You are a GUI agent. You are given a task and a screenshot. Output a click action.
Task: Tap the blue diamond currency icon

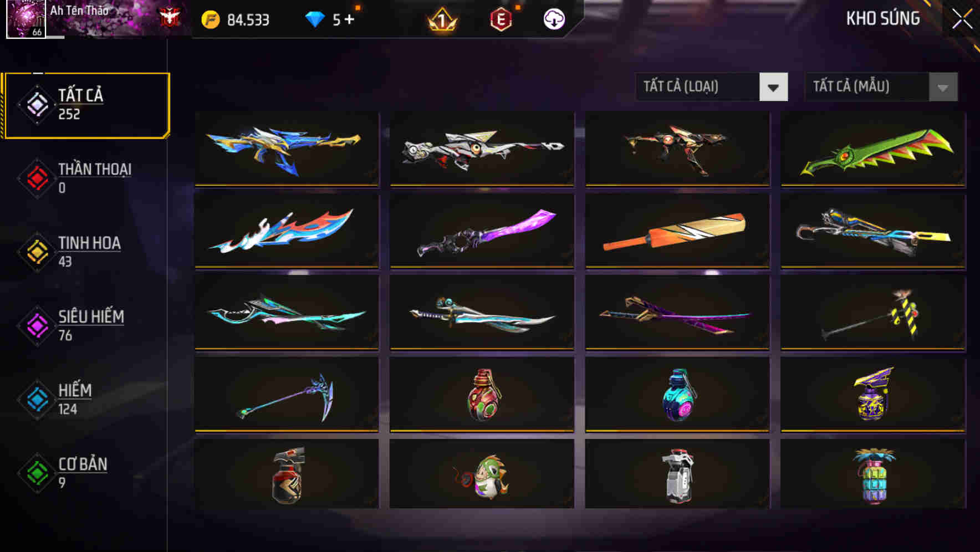315,20
